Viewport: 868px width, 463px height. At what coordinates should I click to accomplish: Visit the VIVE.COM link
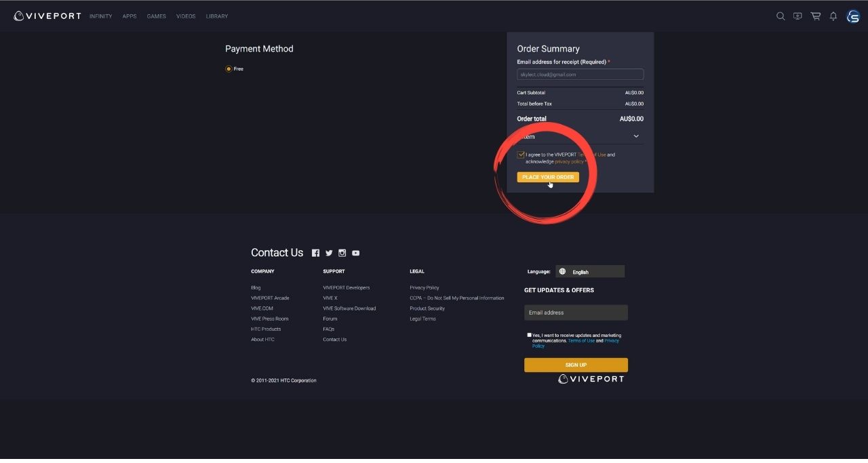[262, 308]
